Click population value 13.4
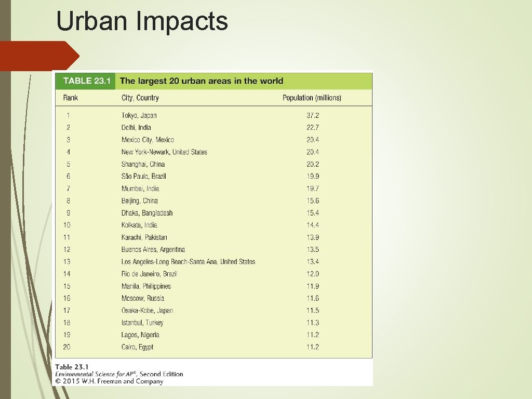 (312, 262)
